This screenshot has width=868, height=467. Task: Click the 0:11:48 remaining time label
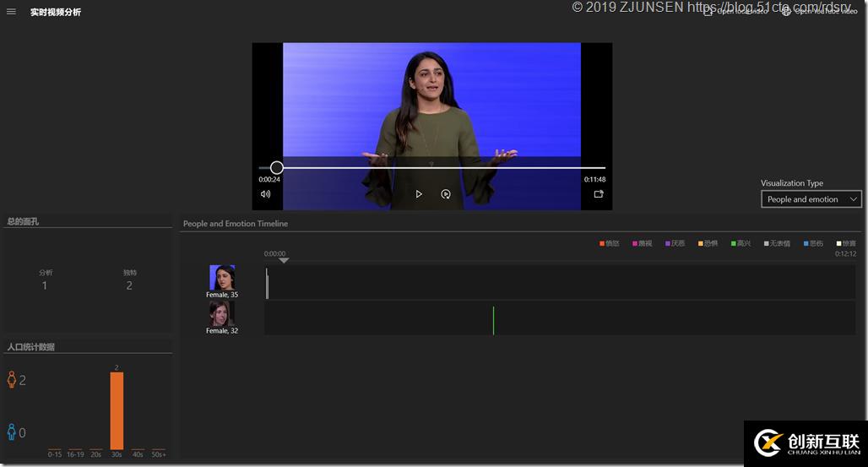(x=594, y=180)
